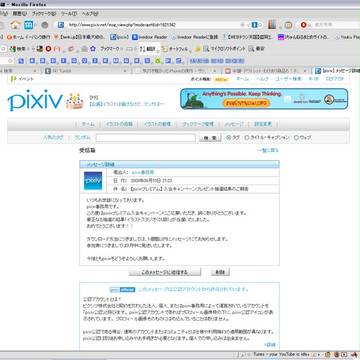Click the bar-chart icon right of address bar
This screenshot has height=360, width=360.
click(x=272, y=24)
